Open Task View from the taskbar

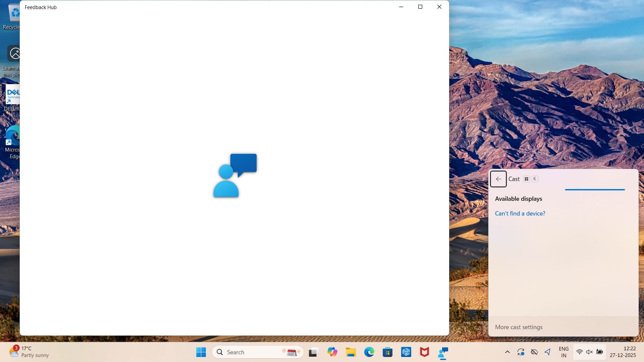tap(313, 352)
